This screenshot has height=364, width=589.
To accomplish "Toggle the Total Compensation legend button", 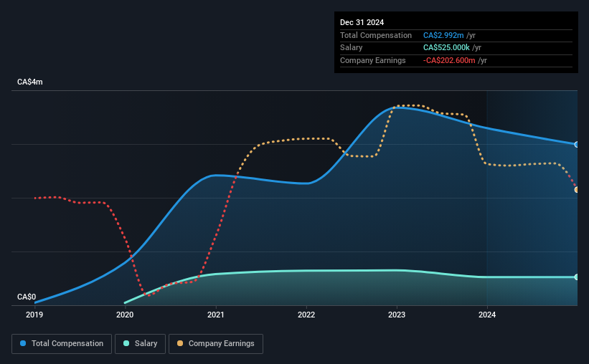I will (62, 344).
